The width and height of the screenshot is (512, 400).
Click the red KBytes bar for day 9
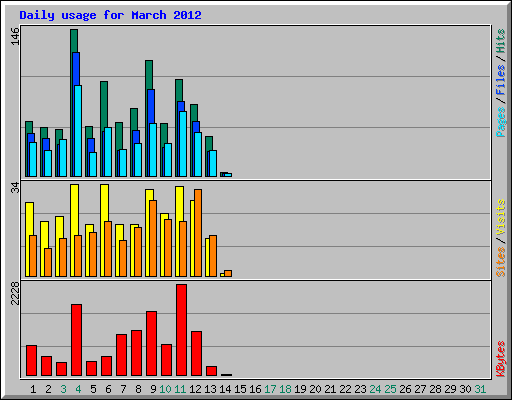(x=151, y=343)
